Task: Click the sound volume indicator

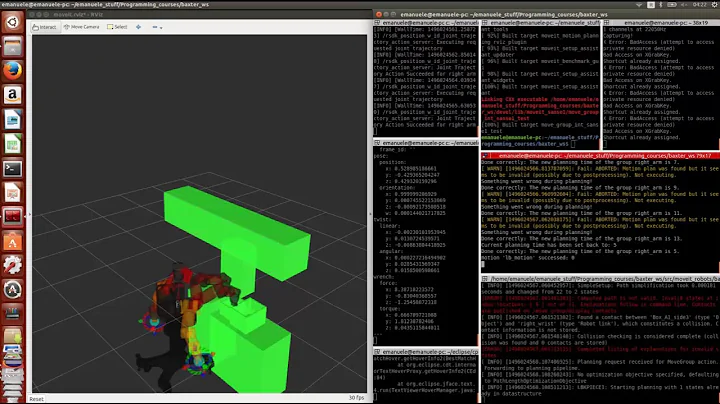Action: (x=684, y=4)
